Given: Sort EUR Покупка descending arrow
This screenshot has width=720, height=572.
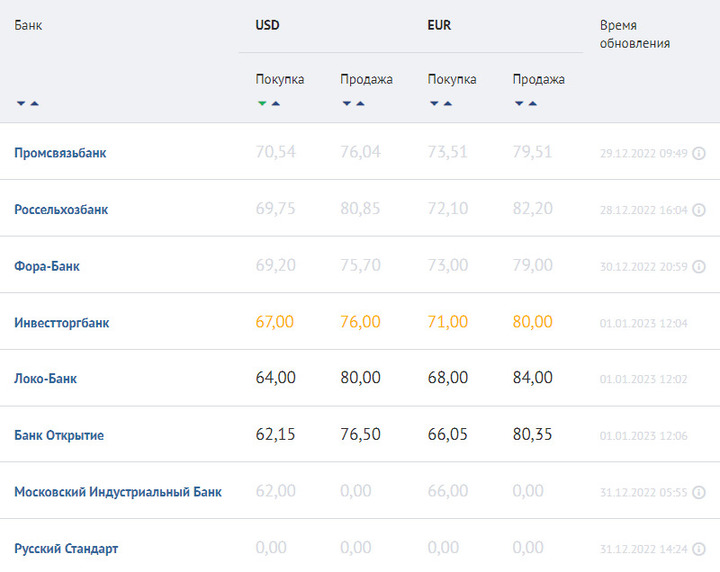Looking at the screenshot, I should click(434, 103).
